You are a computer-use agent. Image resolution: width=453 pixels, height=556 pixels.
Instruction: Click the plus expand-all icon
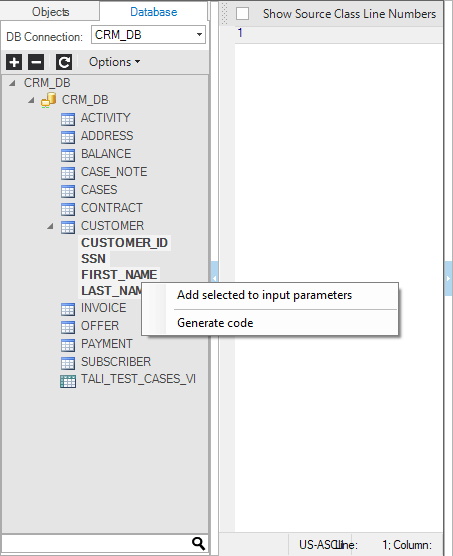coord(14,62)
